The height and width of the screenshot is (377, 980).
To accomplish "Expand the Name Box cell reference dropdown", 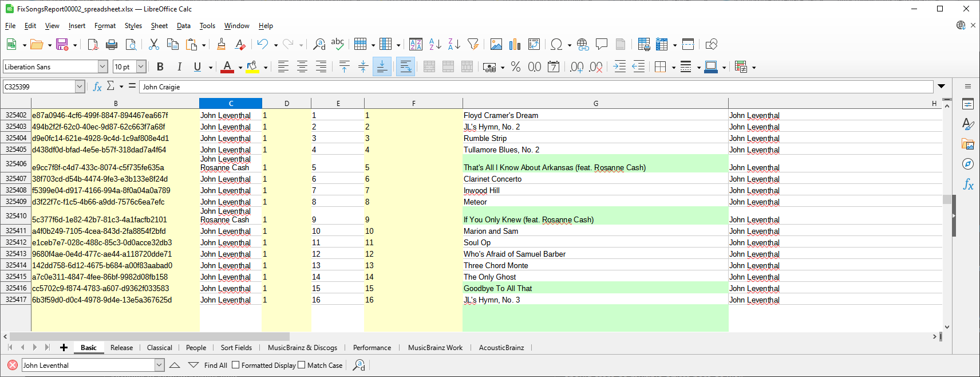I will coord(80,87).
